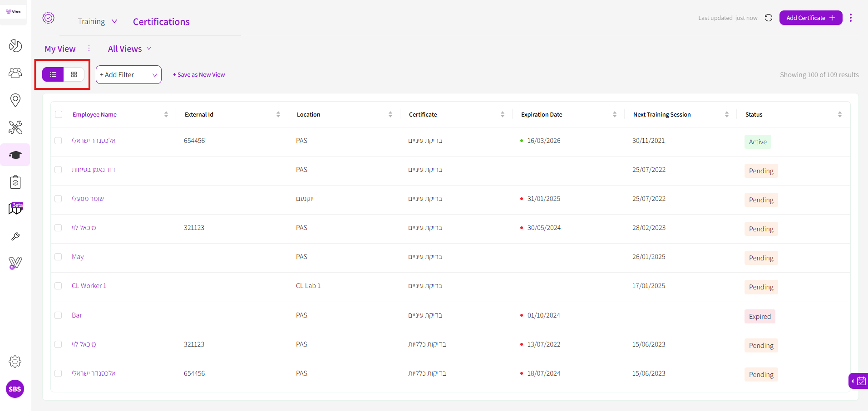The height and width of the screenshot is (411, 868).
Task: Sort by Location column arrows
Action: 390,114
